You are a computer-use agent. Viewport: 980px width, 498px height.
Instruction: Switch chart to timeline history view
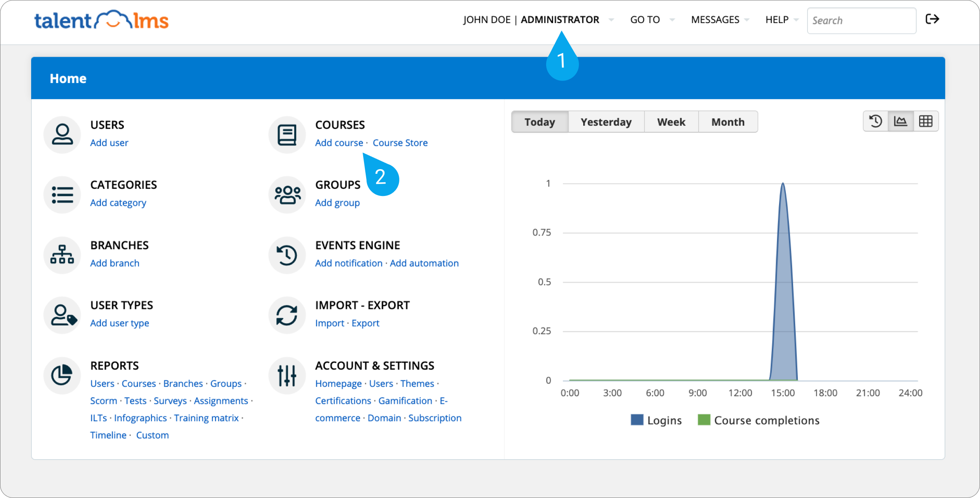[x=875, y=121]
